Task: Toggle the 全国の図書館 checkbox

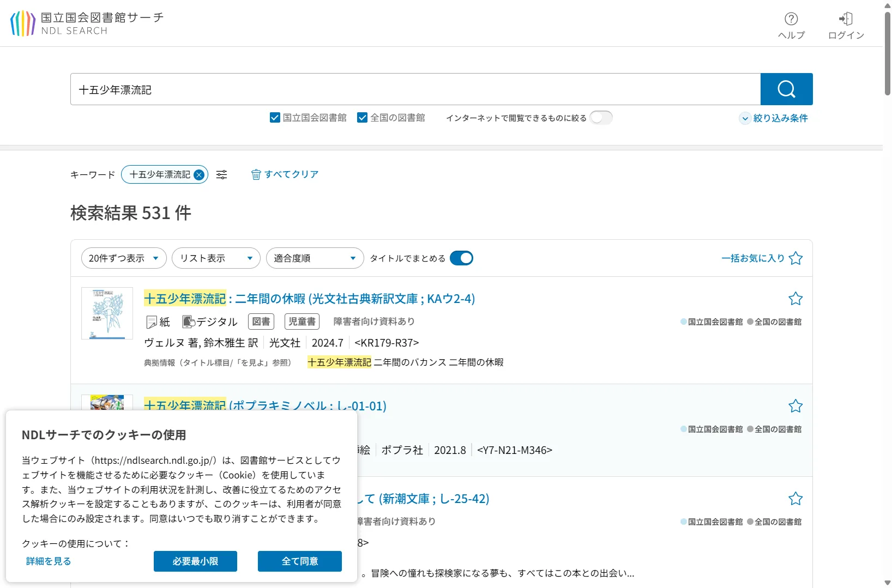Action: click(x=363, y=118)
